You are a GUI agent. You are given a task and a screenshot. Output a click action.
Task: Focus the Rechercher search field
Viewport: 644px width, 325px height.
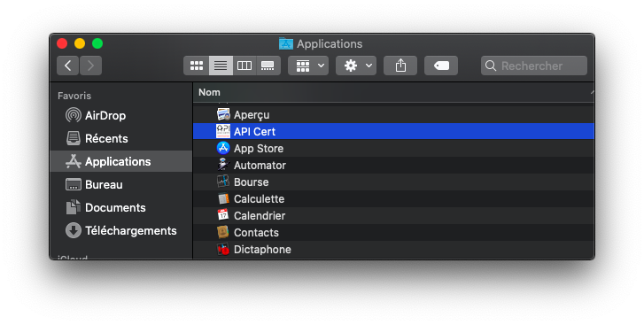[534, 66]
